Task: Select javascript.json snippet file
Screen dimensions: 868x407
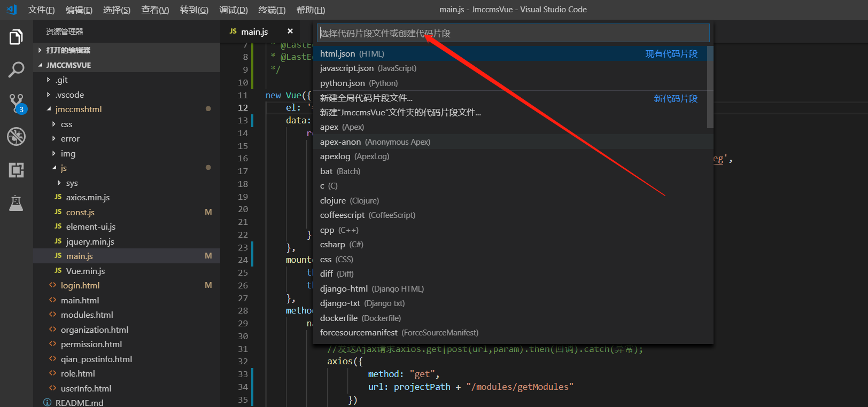Action: pos(510,68)
